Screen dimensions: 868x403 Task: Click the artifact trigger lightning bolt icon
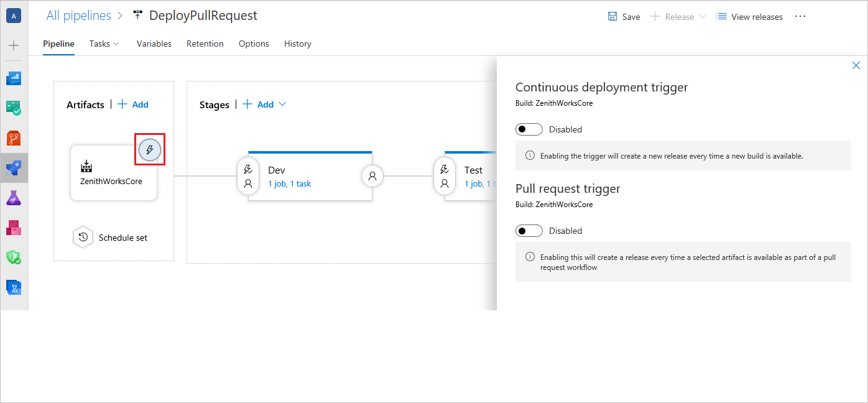tap(149, 150)
